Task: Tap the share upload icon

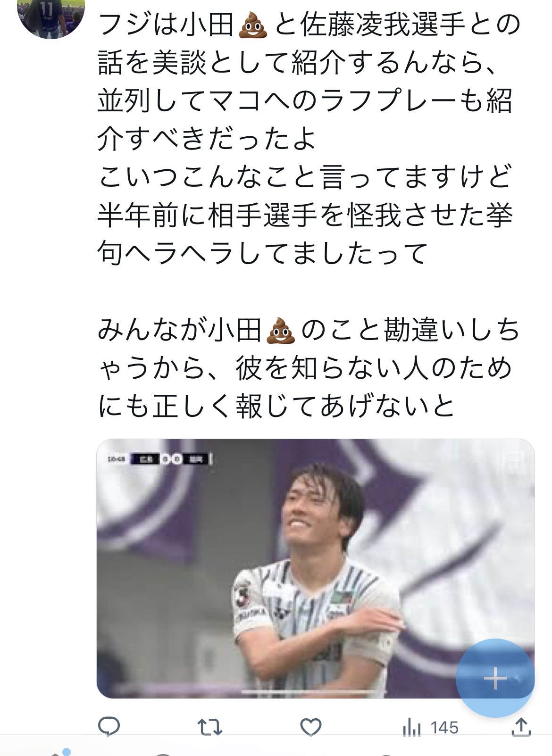Action: point(521,726)
